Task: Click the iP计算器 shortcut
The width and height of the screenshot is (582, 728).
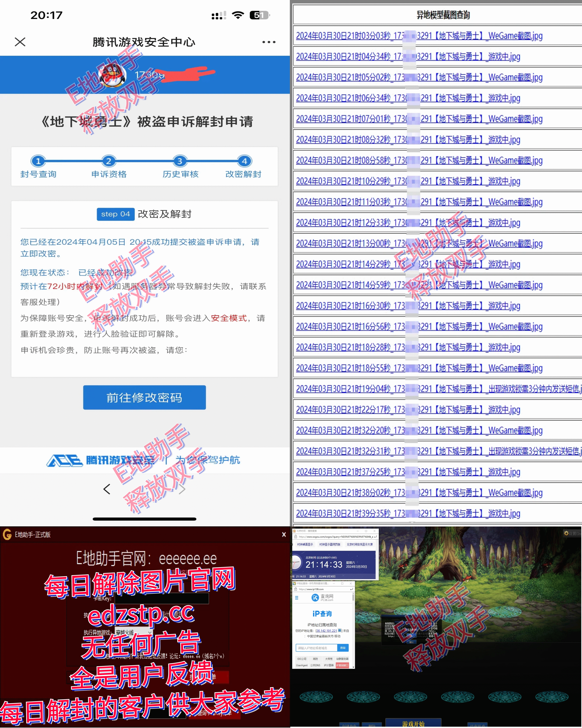Action: click(329, 665)
